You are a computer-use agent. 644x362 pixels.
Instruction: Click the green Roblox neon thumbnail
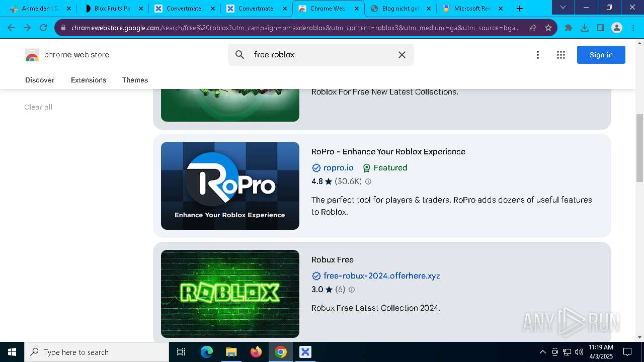[230, 294]
